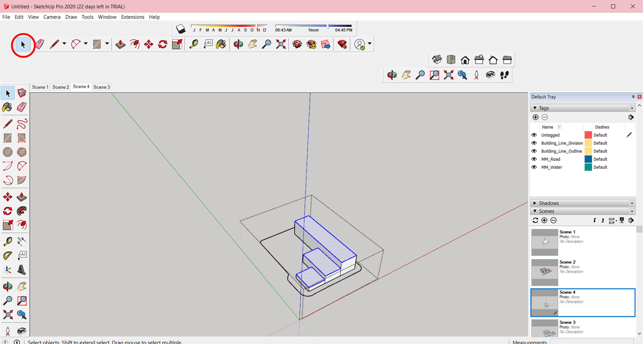The height and width of the screenshot is (344, 644).
Task: Activate the Tape Measure tool in the left toolbar
Action: point(8,241)
